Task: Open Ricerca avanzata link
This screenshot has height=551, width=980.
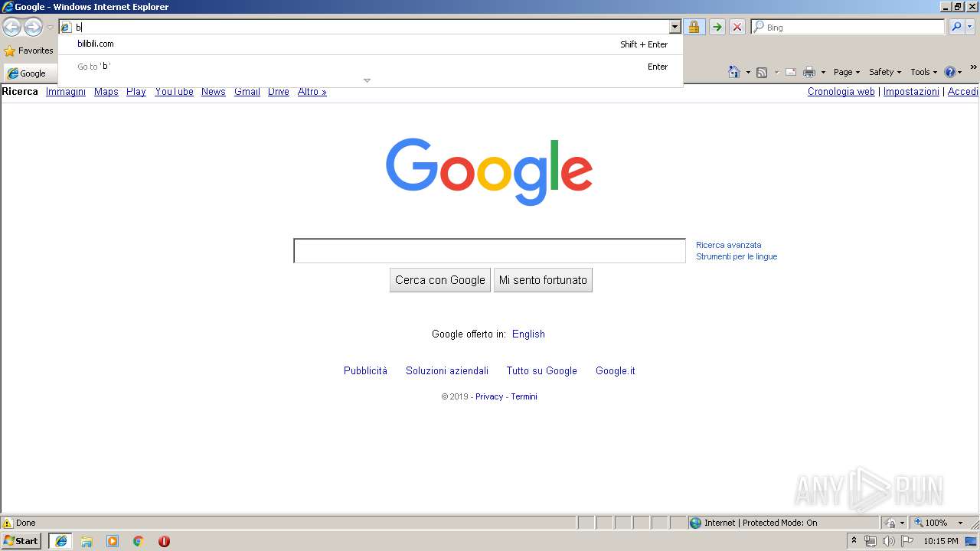Action: coord(729,245)
